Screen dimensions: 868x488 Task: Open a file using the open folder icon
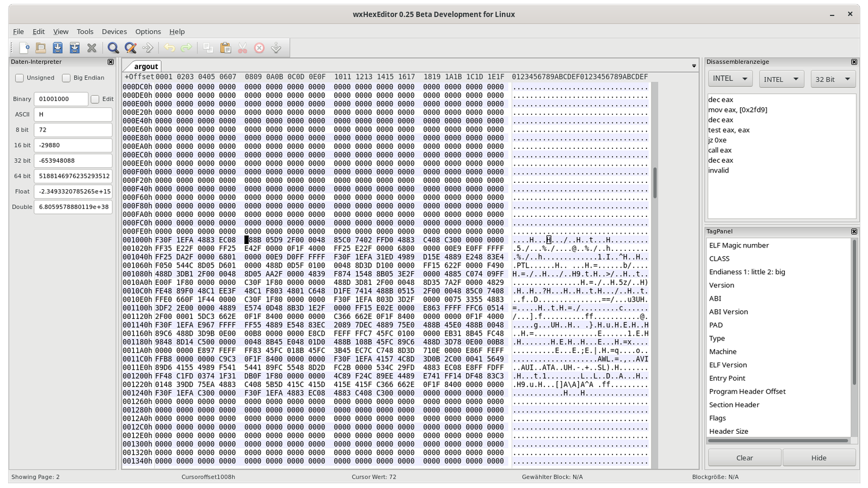click(40, 48)
